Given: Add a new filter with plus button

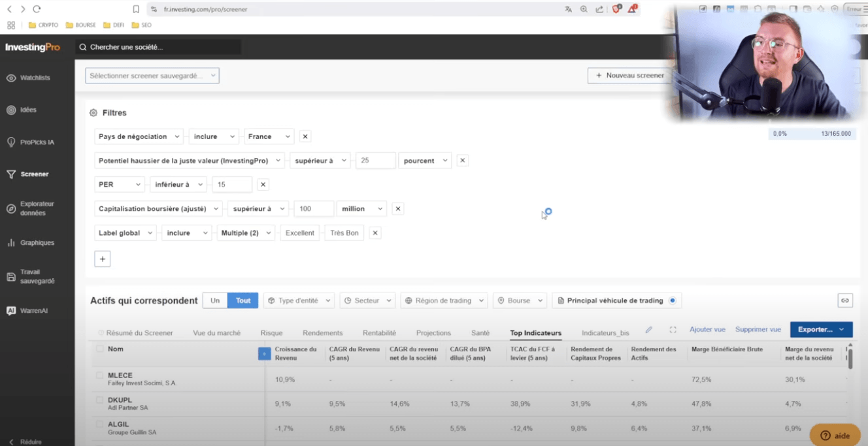Looking at the screenshot, I should [103, 259].
